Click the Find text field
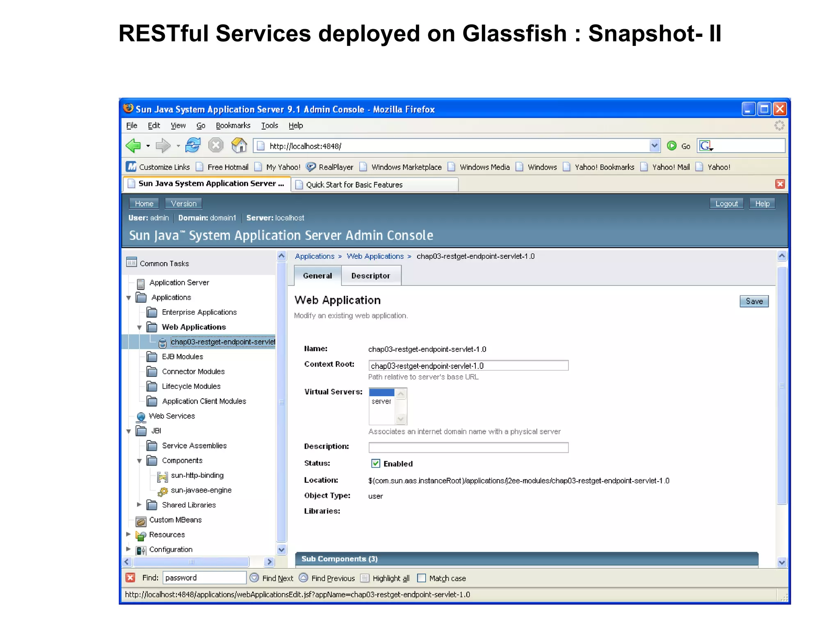This screenshot has width=840, height=630. click(x=204, y=577)
